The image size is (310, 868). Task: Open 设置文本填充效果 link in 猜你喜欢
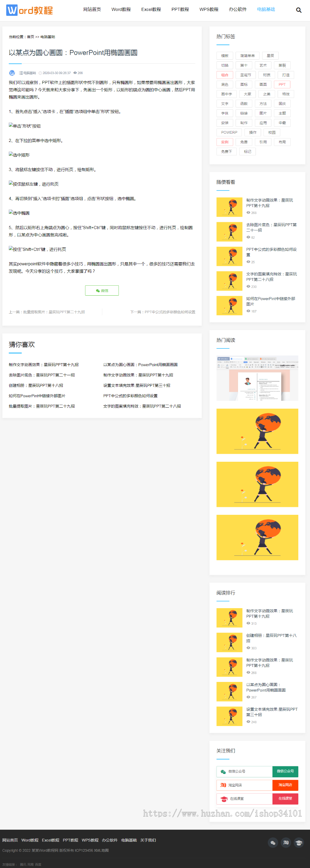pyautogui.click(x=137, y=386)
